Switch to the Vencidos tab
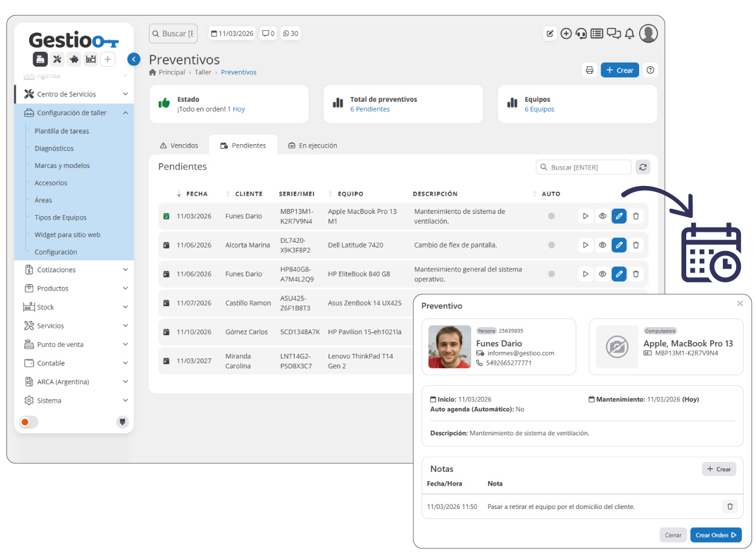 click(179, 146)
